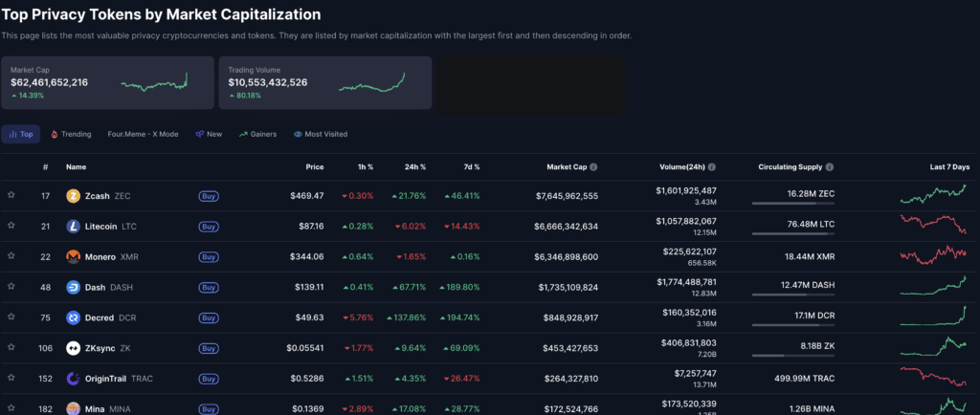Screen dimensions: 980x415
Task: Open the Litecoin 7-day sparkline chart
Action: (933, 225)
